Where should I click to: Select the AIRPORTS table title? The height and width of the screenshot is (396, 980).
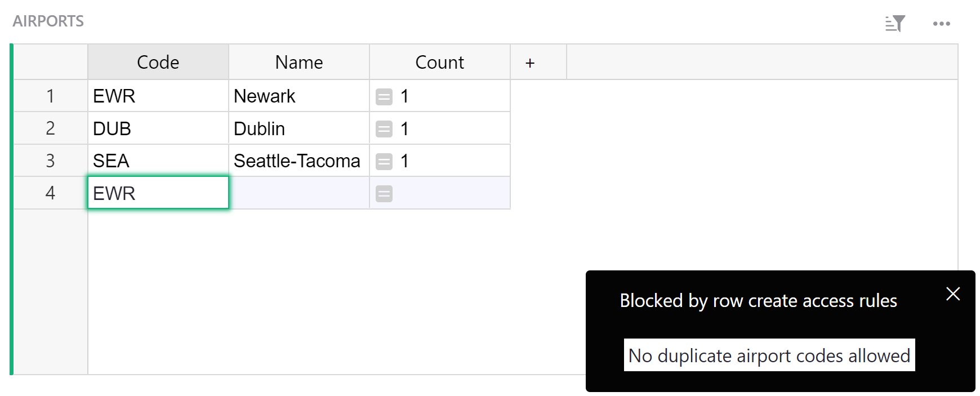click(x=48, y=20)
